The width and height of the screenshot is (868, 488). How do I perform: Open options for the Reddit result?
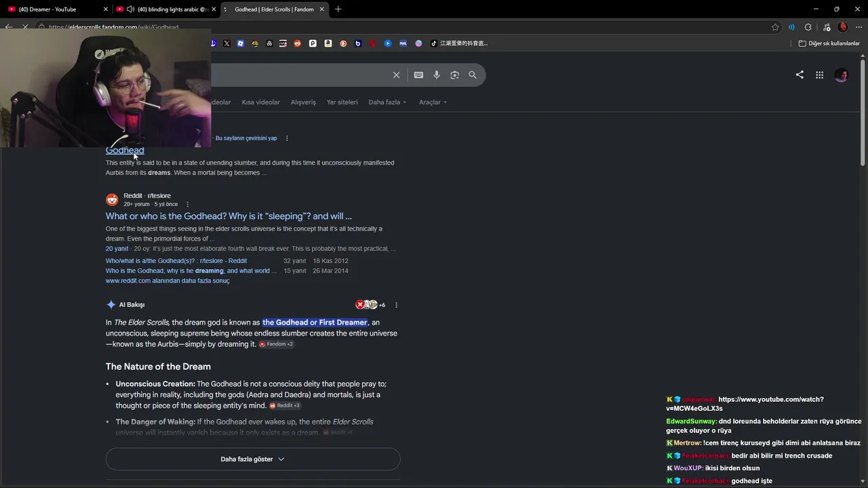coord(188,205)
